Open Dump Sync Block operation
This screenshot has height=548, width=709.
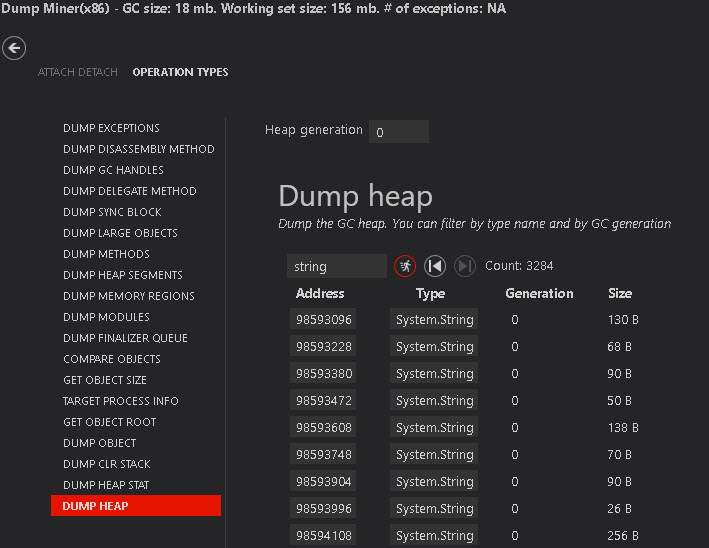click(x=112, y=212)
